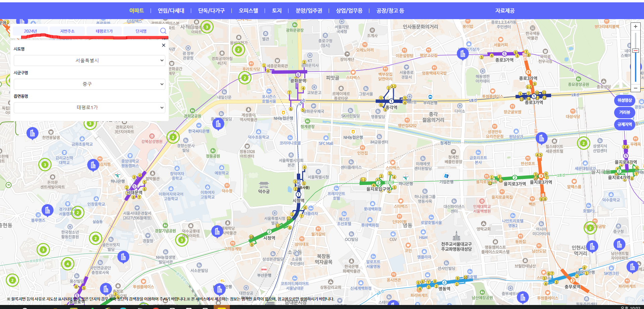The width and height of the screenshot is (644, 309).
Task: Zoom out with the map minus button
Action: 635,88
